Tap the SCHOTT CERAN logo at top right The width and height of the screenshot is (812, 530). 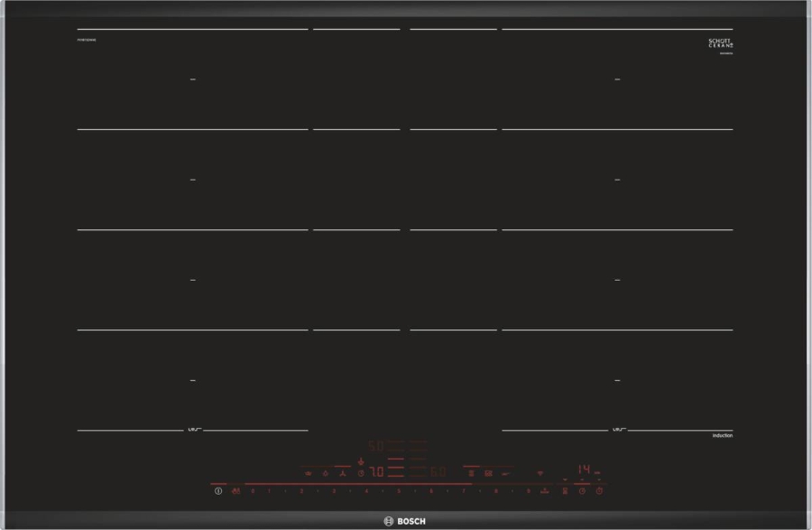tap(721, 43)
